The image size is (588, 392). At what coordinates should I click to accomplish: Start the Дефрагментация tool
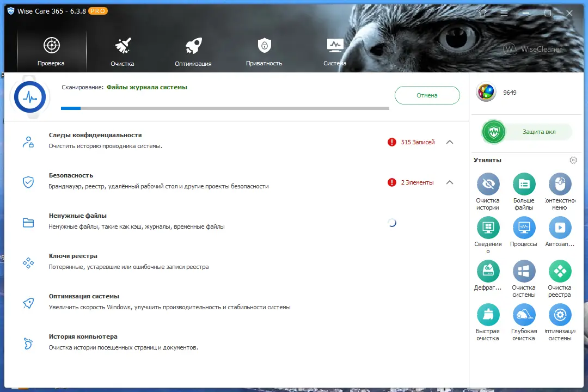pos(488,272)
